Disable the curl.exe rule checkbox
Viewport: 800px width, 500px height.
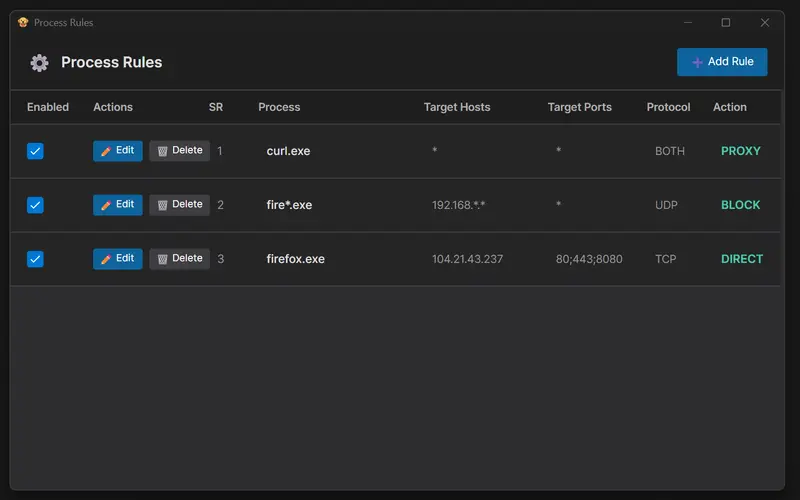click(x=35, y=151)
